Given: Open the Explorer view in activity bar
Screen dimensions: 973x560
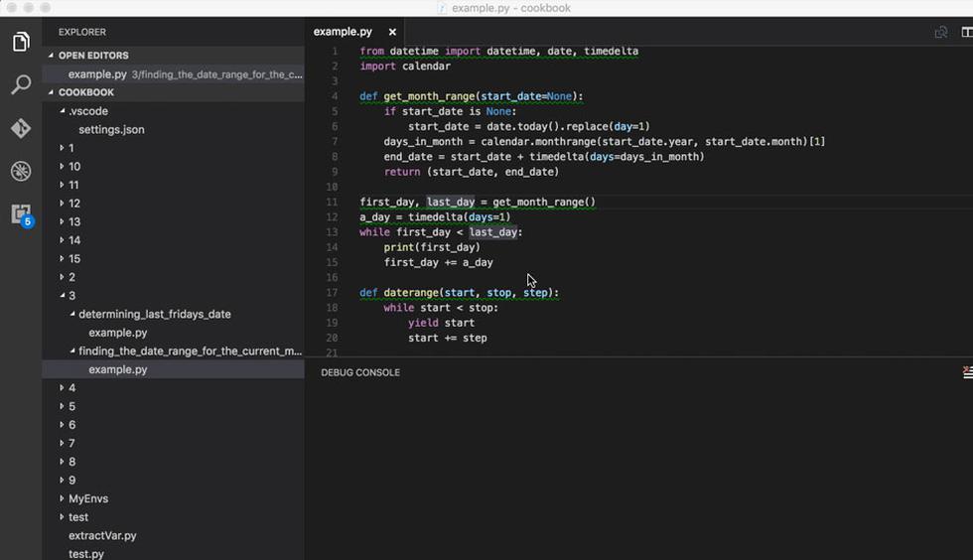Looking at the screenshot, I should click(21, 42).
